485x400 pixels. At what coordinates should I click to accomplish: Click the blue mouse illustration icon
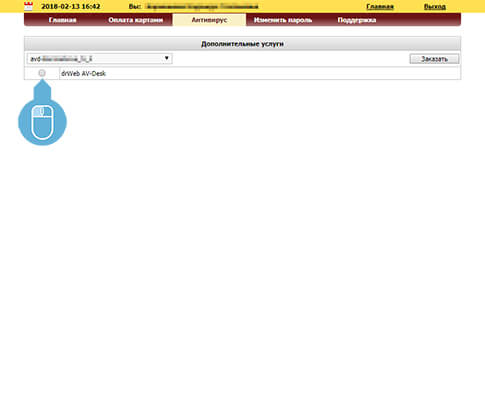(42, 113)
